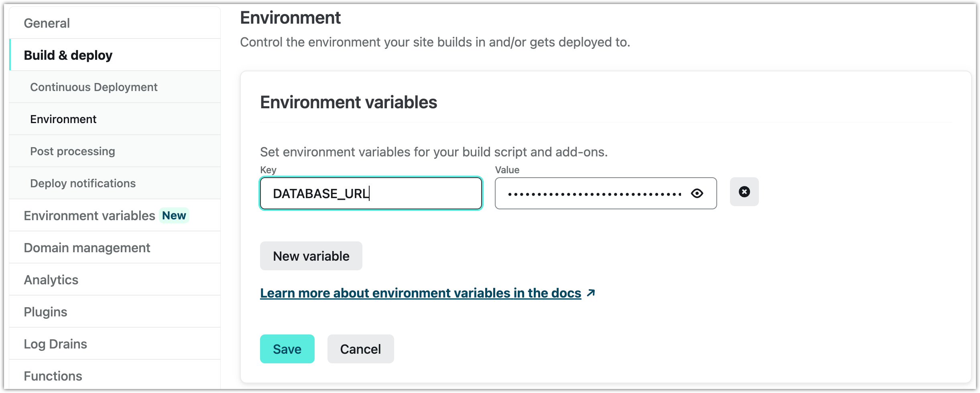This screenshot has height=393, width=980.
Task: Click inside the Key input showing DATABASE_URL
Action: point(371,193)
